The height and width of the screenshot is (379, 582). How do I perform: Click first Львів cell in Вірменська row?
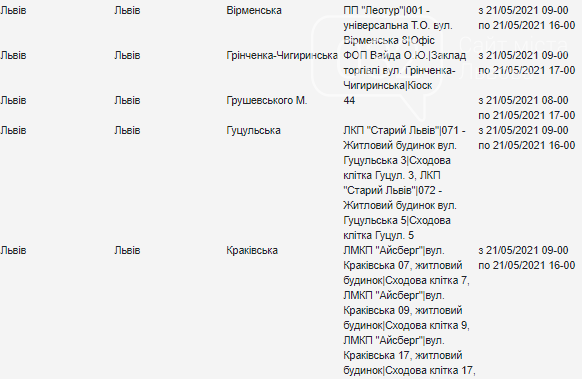point(13,10)
